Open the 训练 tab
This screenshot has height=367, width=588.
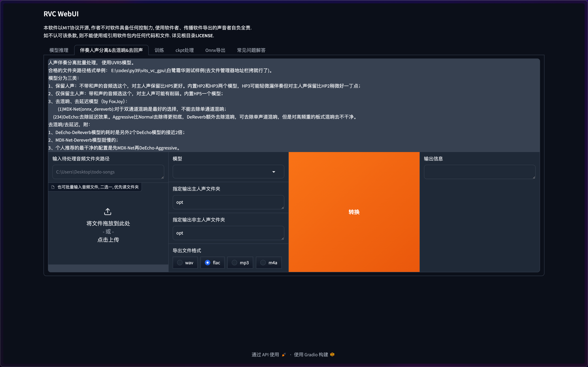point(159,50)
